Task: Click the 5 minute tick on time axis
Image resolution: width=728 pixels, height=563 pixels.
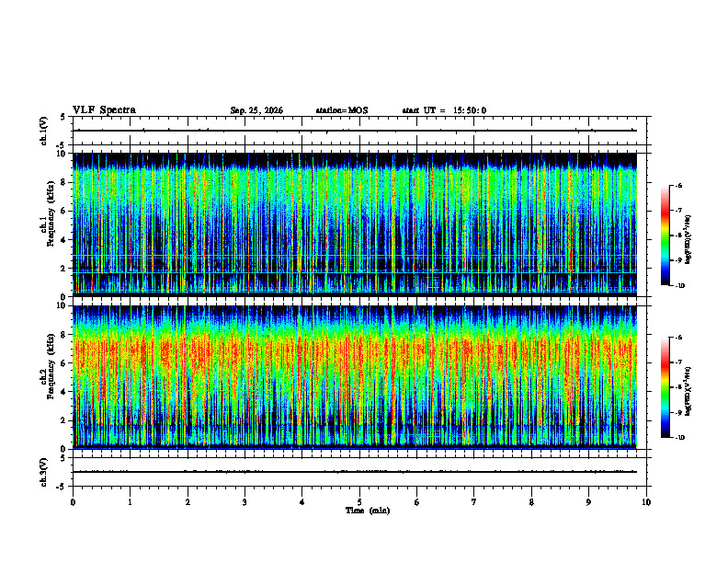Action: coord(359,502)
